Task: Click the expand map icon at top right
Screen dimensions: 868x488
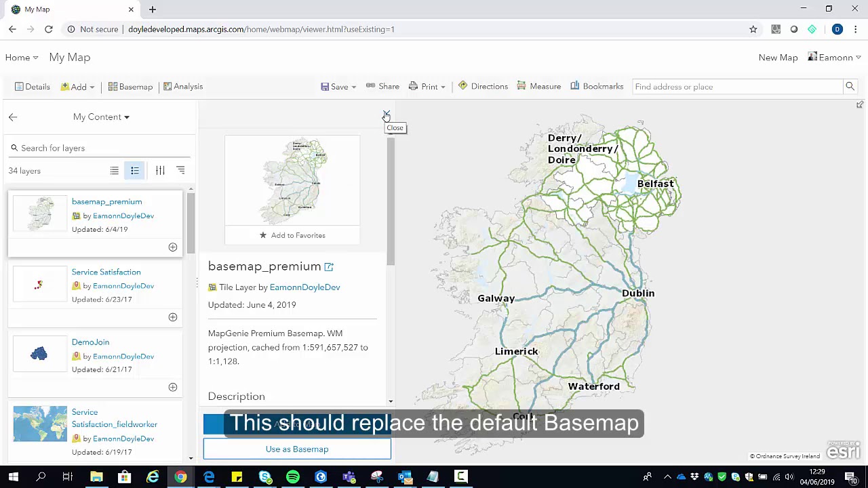Action: pos(859,105)
